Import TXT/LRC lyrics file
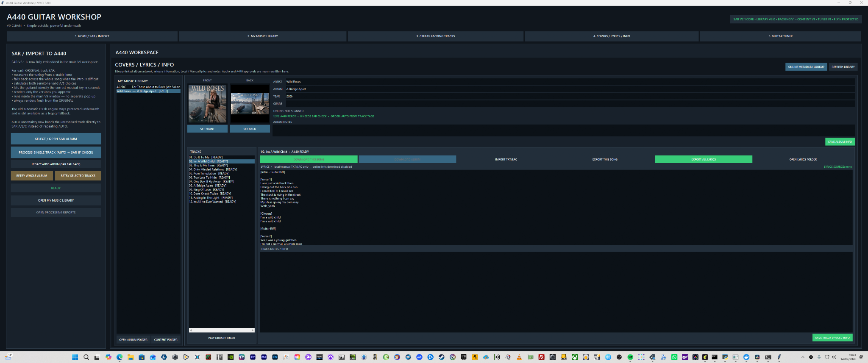 (x=506, y=159)
